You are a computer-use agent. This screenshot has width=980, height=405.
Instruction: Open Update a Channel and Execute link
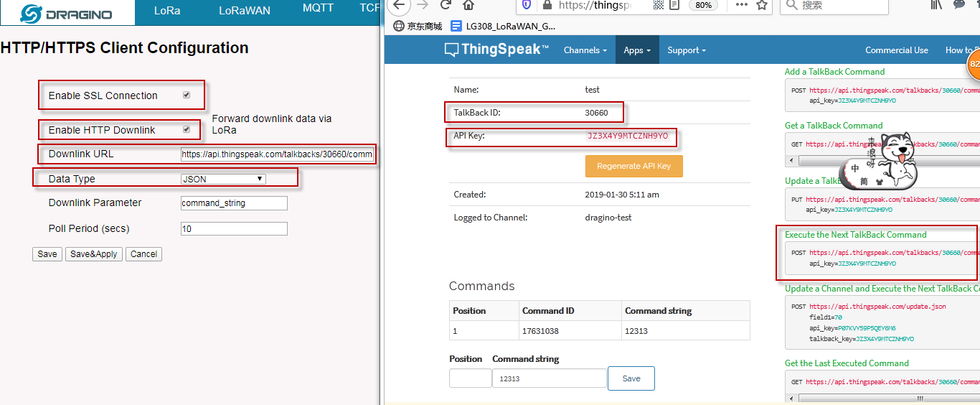tap(882, 289)
